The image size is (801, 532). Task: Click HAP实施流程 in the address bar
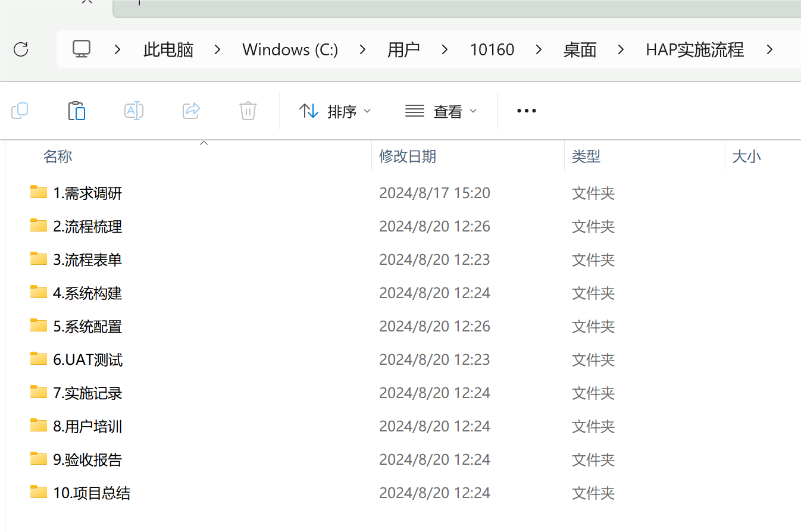pyautogui.click(x=694, y=49)
